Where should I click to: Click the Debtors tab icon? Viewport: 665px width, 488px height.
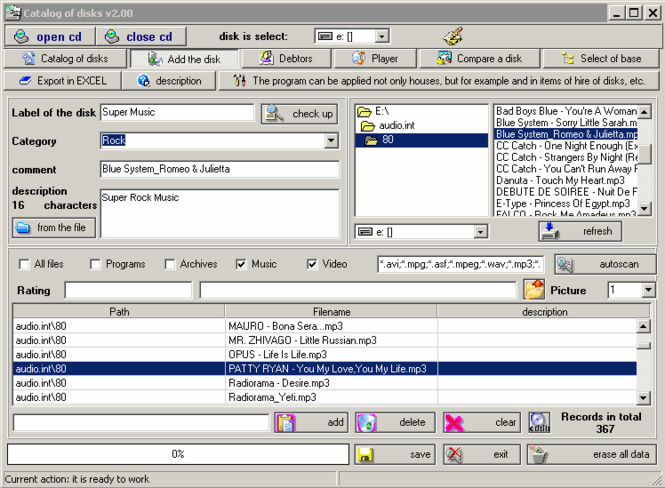(266, 58)
